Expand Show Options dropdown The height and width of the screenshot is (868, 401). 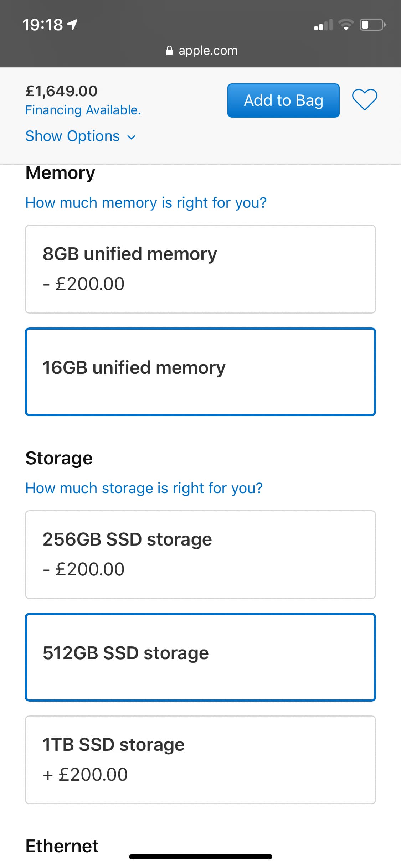(73, 136)
